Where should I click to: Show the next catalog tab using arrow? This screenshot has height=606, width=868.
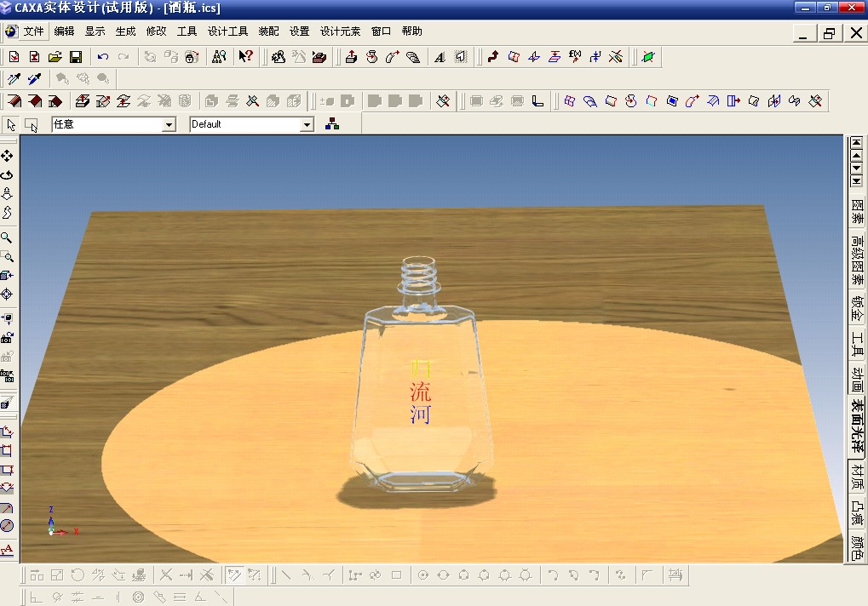coord(856,169)
